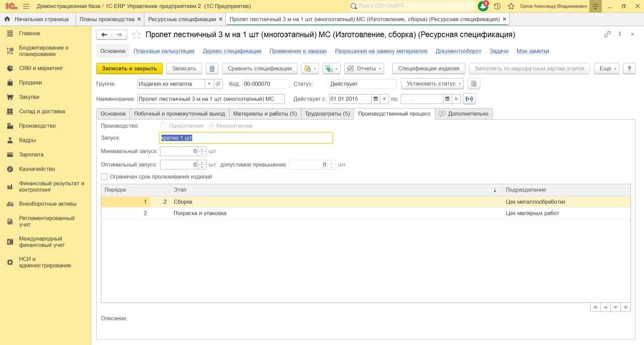Select the Одноэтапное production radio button
Screen dimensions: 644x345
[x=163, y=126]
